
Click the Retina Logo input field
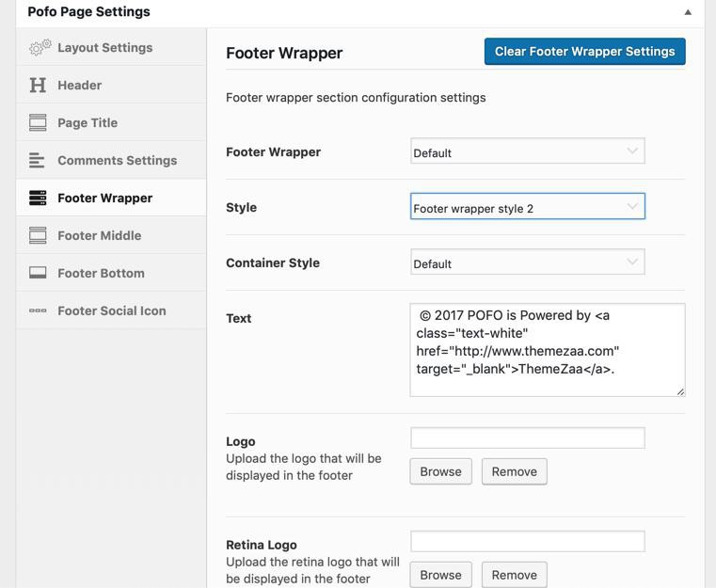pyautogui.click(x=527, y=541)
